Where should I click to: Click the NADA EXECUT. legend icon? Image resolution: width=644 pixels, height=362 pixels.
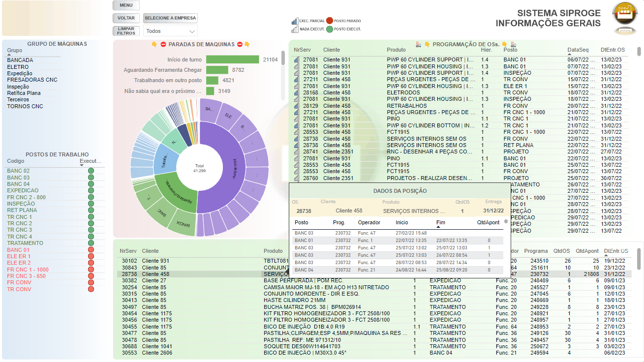pyautogui.click(x=294, y=29)
